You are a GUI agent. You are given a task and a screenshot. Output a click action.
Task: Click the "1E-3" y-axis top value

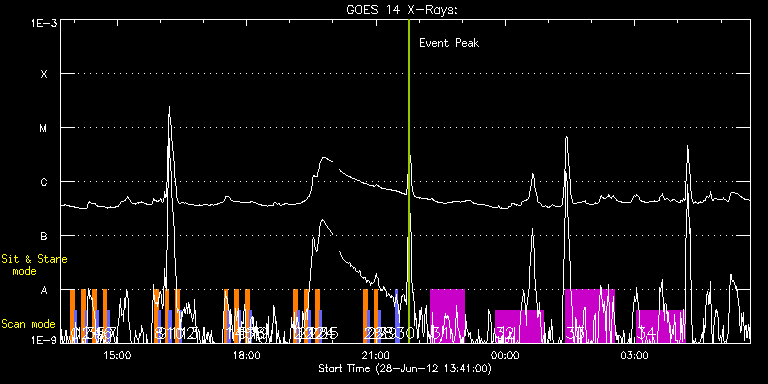tap(43, 23)
